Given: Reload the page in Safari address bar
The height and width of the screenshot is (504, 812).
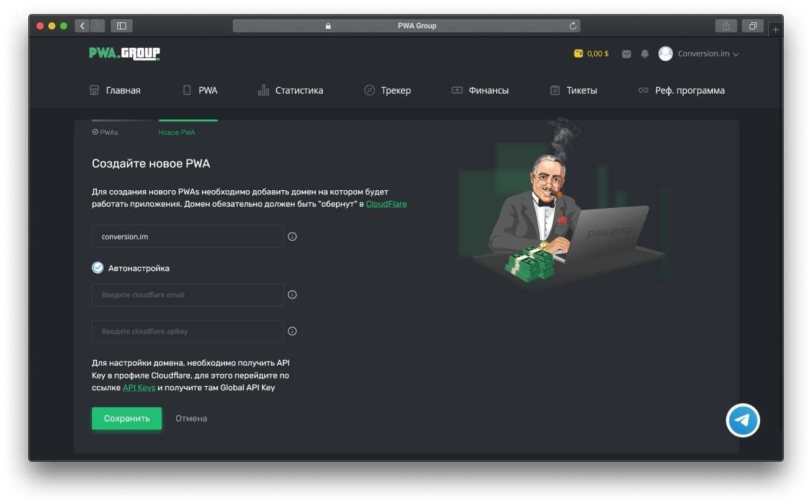Looking at the screenshot, I should tap(573, 26).
